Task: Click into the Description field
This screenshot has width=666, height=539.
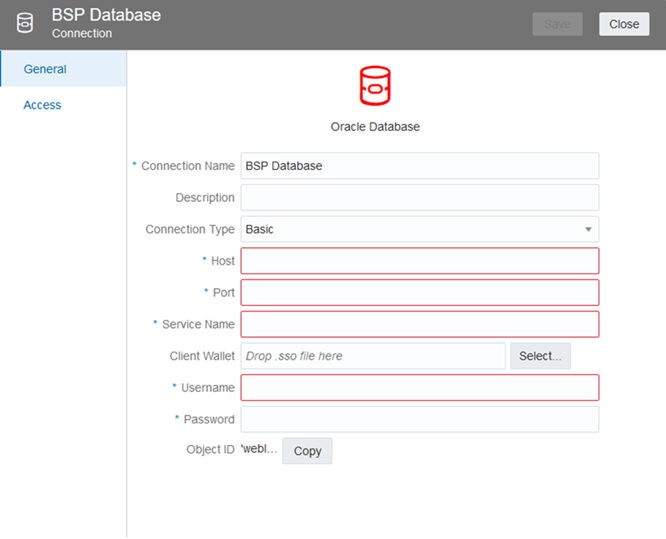Action: tap(420, 198)
